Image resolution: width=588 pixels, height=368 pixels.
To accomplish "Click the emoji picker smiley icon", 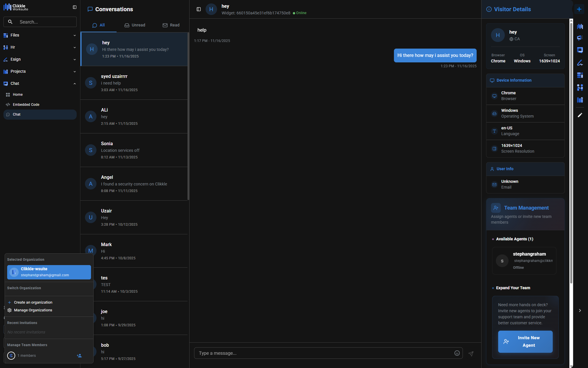I will click(457, 353).
